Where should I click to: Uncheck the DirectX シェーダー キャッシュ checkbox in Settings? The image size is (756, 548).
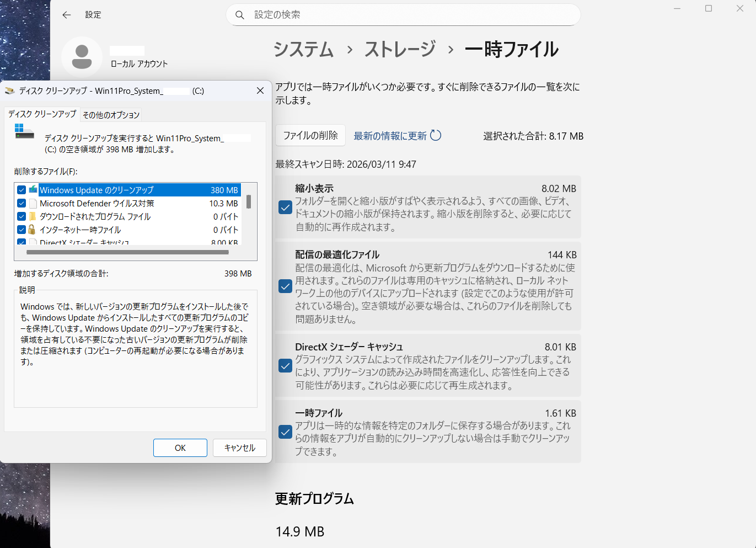(x=285, y=366)
